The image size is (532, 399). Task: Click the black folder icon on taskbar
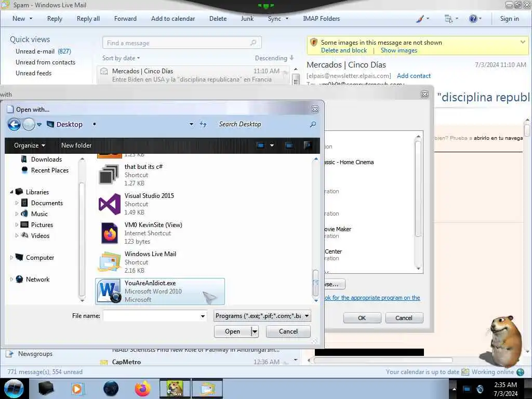46,389
